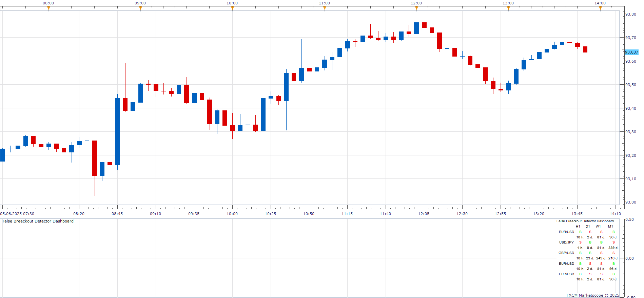The height and width of the screenshot is (298, 644).
Task: Click the 0,50 indicator scale label
Action: tap(630, 220)
